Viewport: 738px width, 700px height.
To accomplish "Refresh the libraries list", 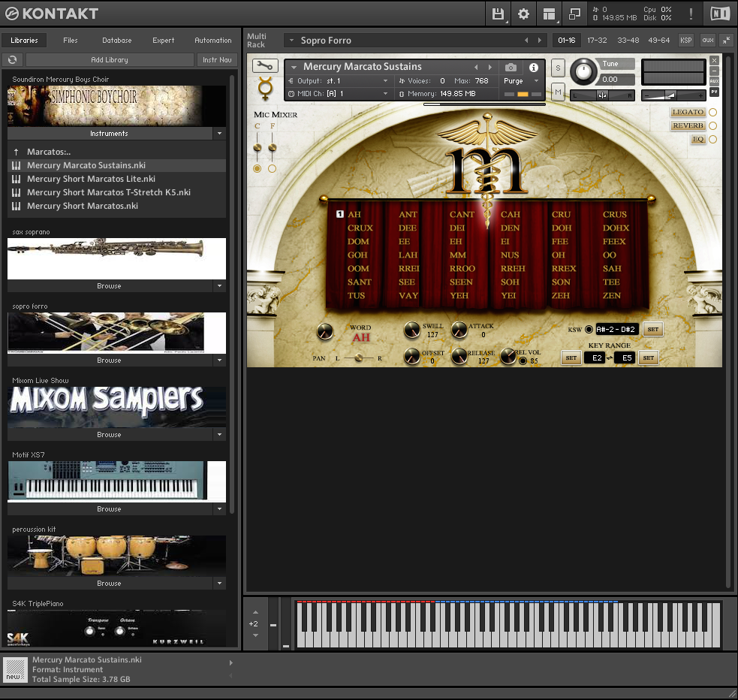I will 13,60.
